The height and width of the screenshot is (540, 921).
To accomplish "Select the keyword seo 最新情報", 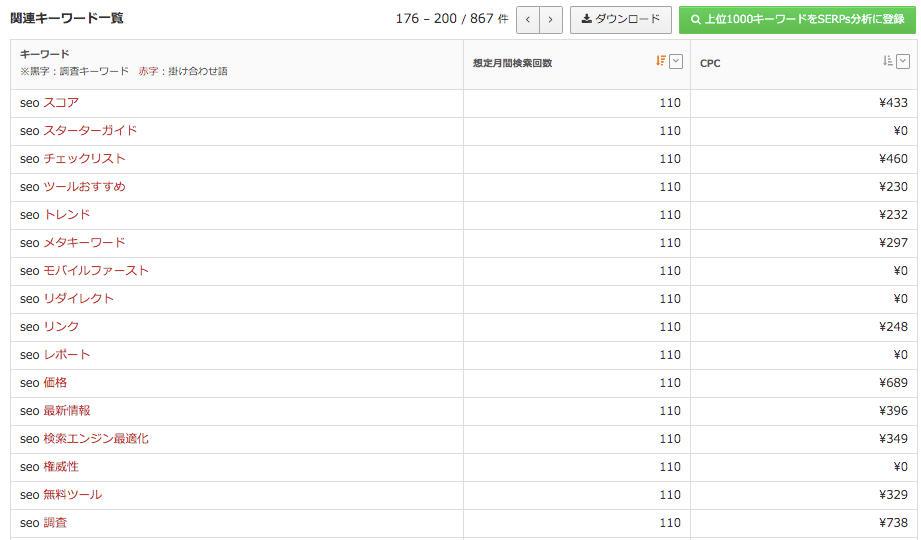I will [x=55, y=411].
